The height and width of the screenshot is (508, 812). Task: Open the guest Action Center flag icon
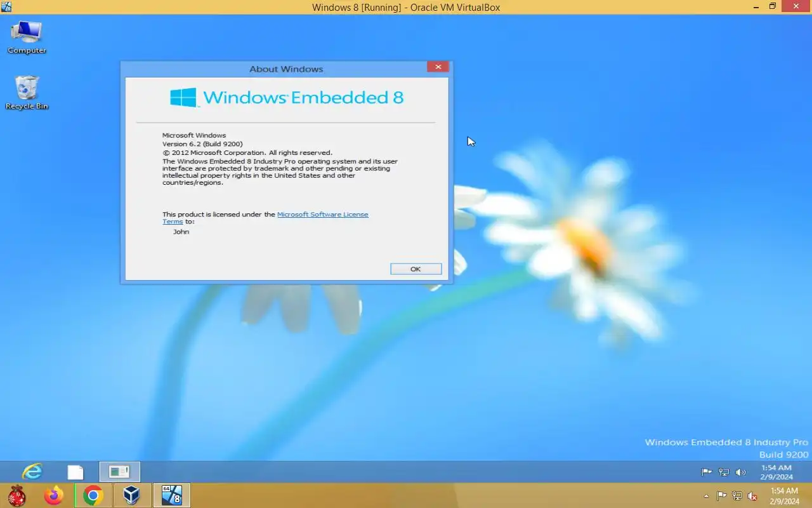tap(706, 472)
